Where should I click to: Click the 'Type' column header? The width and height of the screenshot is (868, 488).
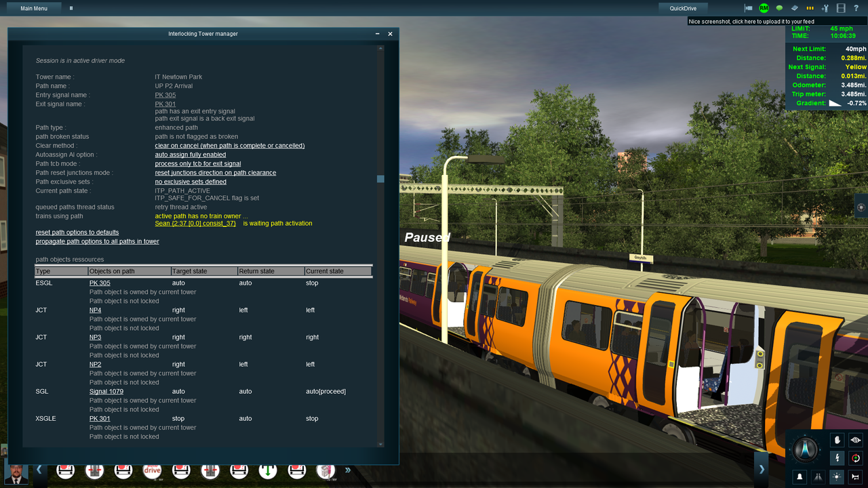tap(61, 271)
